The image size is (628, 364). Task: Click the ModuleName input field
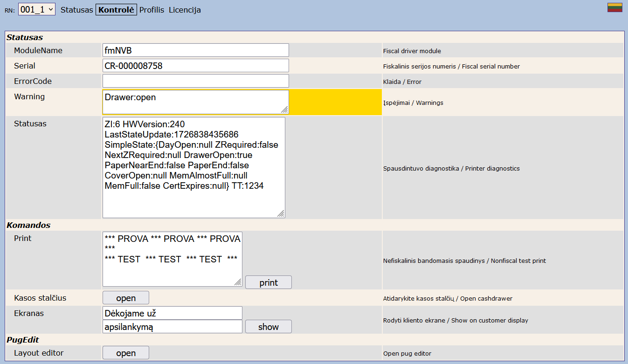[x=195, y=50]
